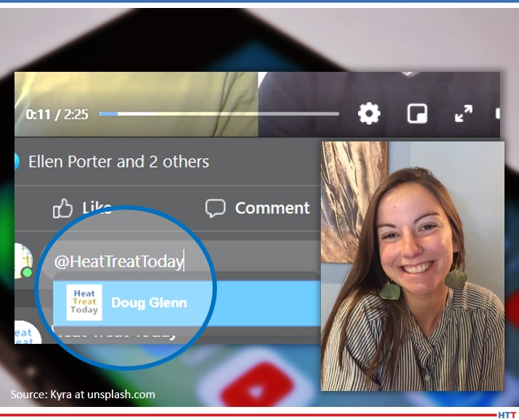Seek using the video progress bar

click(x=219, y=114)
